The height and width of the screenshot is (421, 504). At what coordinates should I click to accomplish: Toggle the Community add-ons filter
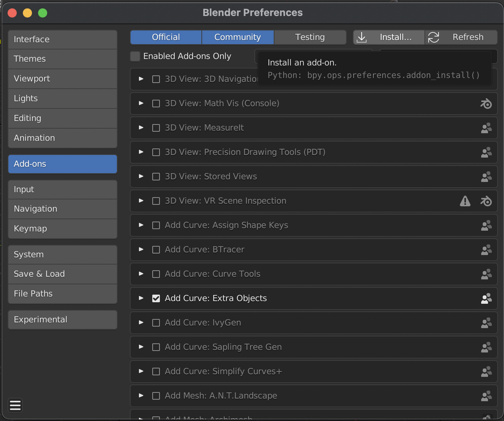[238, 37]
